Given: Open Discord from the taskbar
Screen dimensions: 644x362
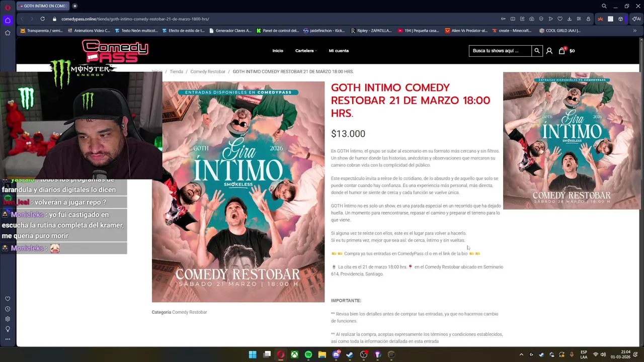Looking at the screenshot, I should pyautogui.click(x=336, y=354).
